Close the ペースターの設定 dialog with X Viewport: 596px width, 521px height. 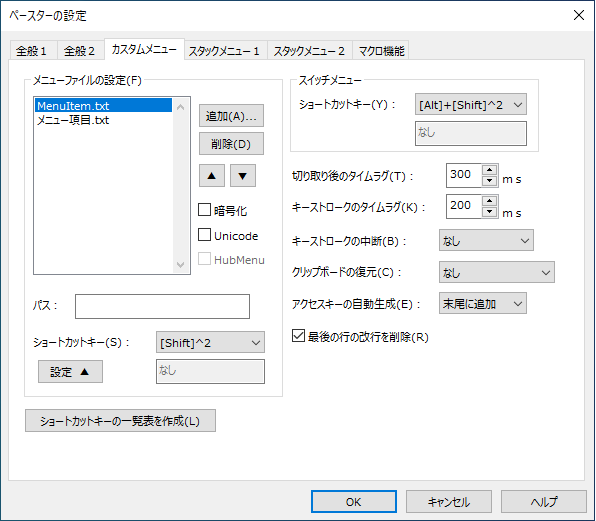click(x=579, y=15)
